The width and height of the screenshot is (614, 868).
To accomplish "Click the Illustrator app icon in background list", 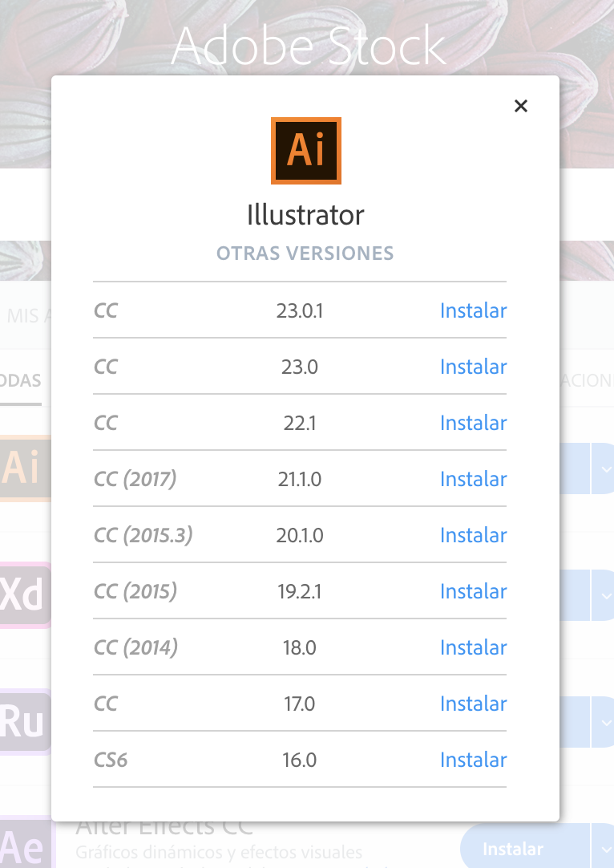I will point(24,468).
